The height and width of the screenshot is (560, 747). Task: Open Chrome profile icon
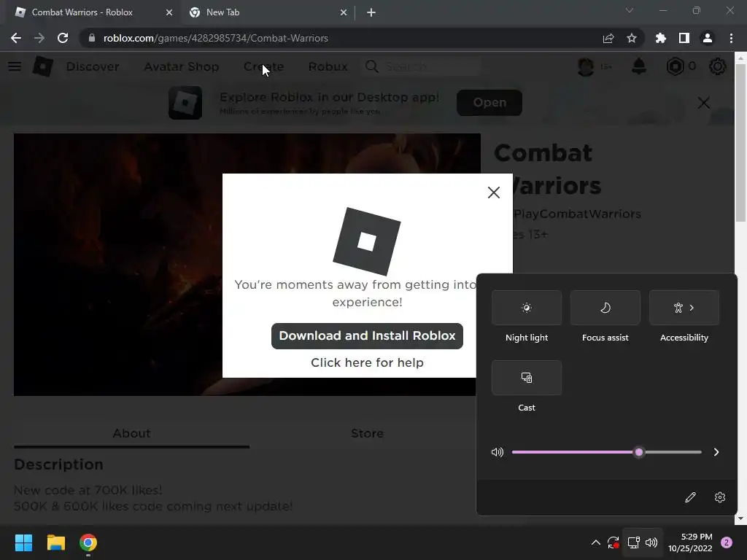707,38
